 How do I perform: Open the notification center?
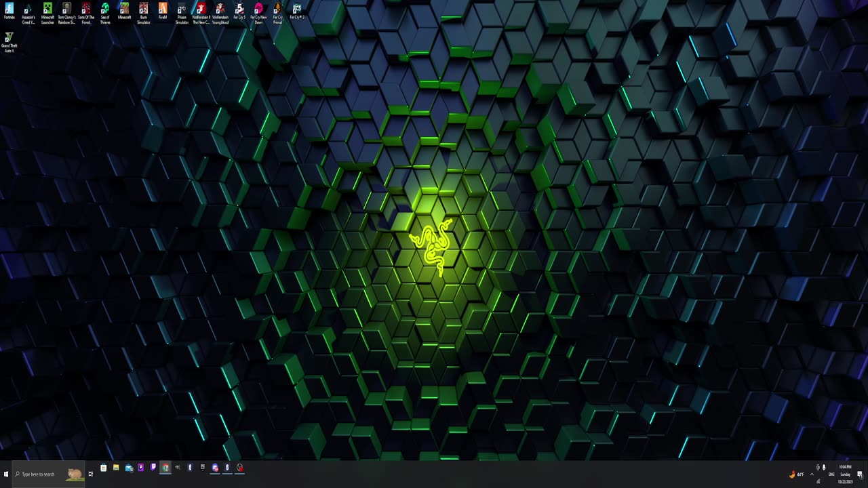859,474
